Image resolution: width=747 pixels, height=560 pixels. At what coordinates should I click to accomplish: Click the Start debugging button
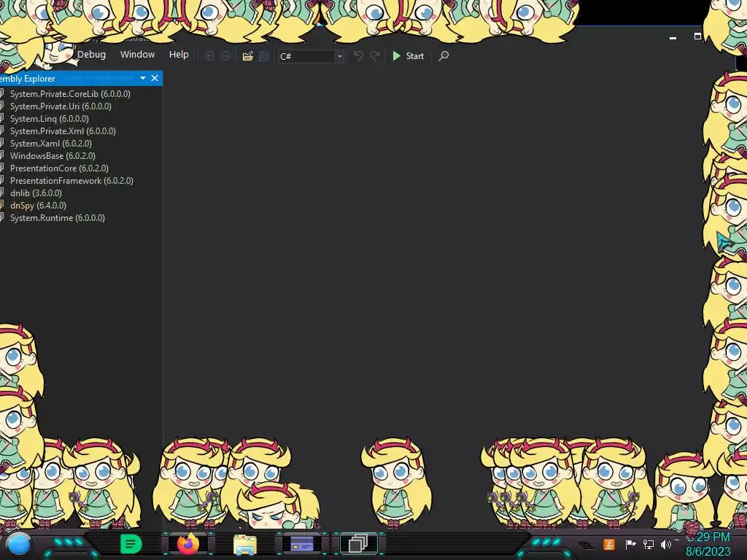[x=408, y=56]
